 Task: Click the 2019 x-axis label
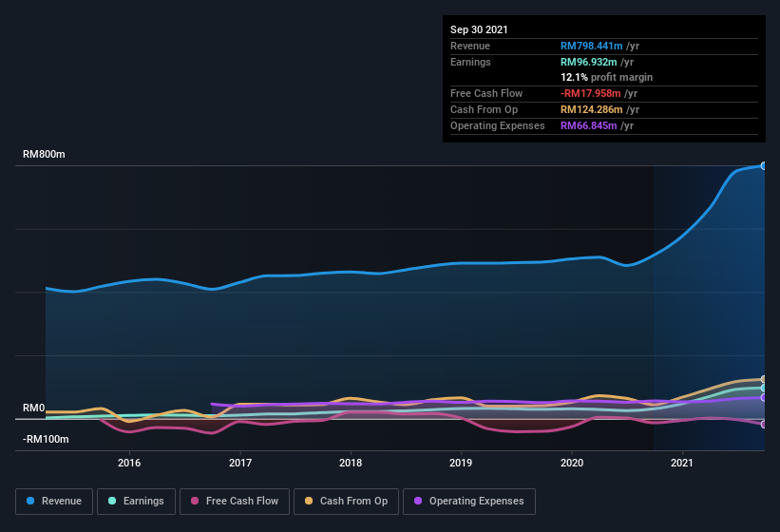(x=461, y=463)
